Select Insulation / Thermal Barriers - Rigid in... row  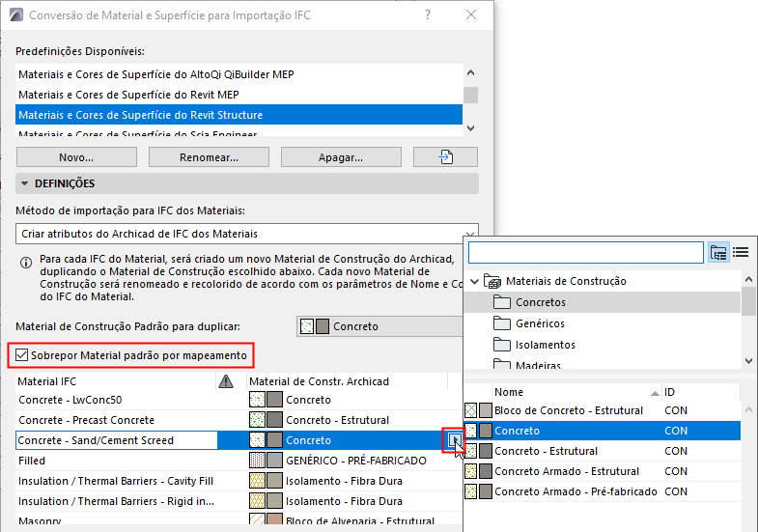click(x=116, y=501)
